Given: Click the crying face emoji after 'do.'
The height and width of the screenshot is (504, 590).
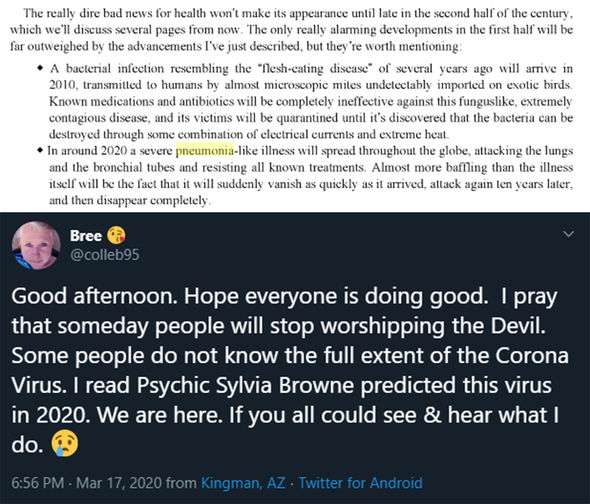Looking at the screenshot, I should pos(64,443).
